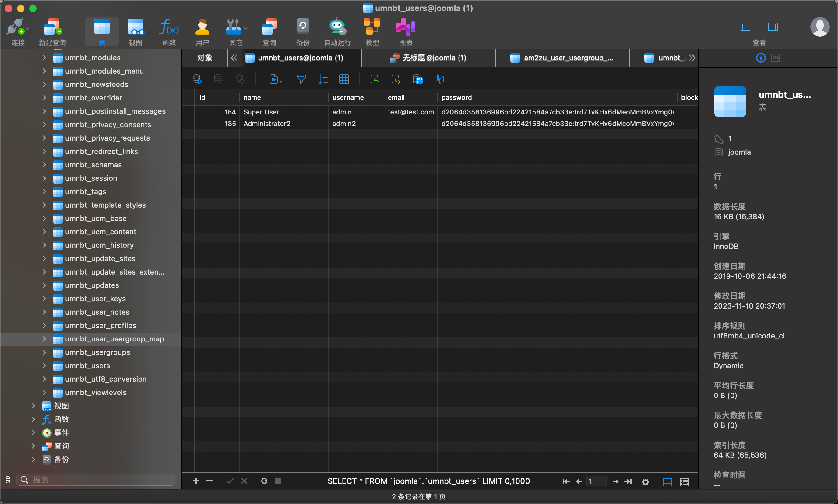This screenshot has width=838, height=504.
Task: Select the 无标题 @joomla (1) tab
Action: tap(428, 58)
